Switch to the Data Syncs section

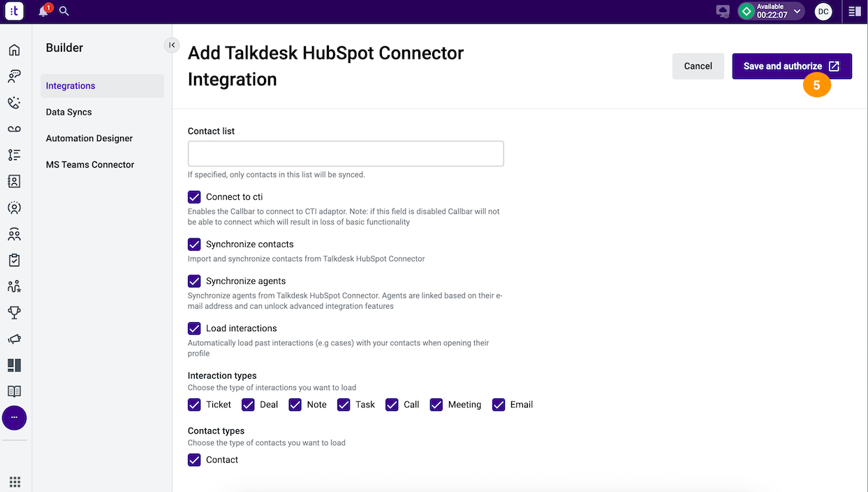(x=68, y=112)
